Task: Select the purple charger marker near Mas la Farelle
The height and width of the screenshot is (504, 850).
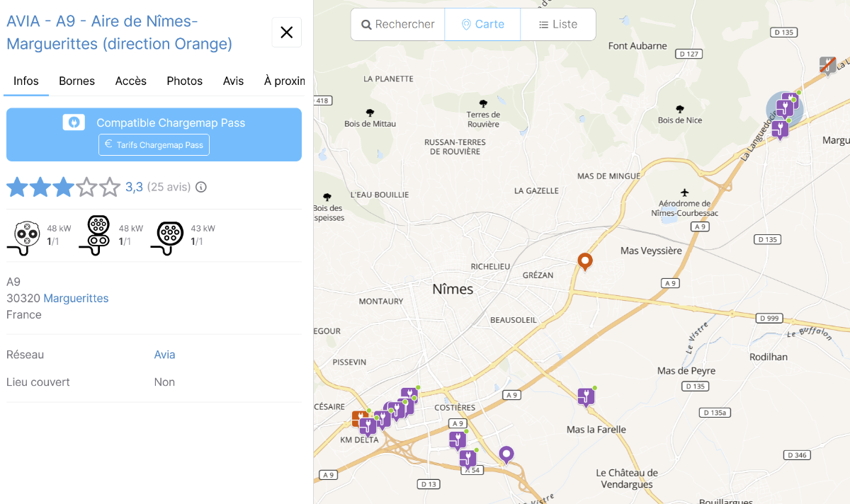Action: (x=585, y=396)
